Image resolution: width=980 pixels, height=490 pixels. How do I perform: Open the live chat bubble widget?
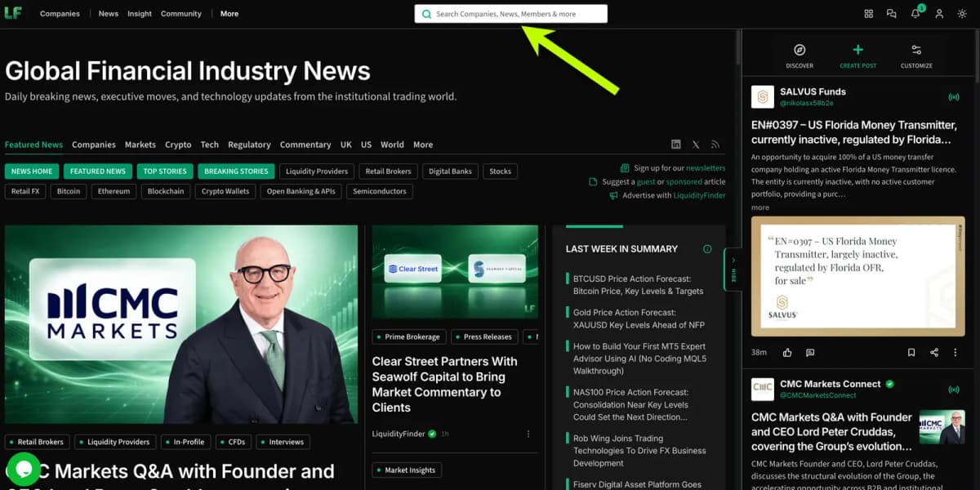(x=23, y=469)
